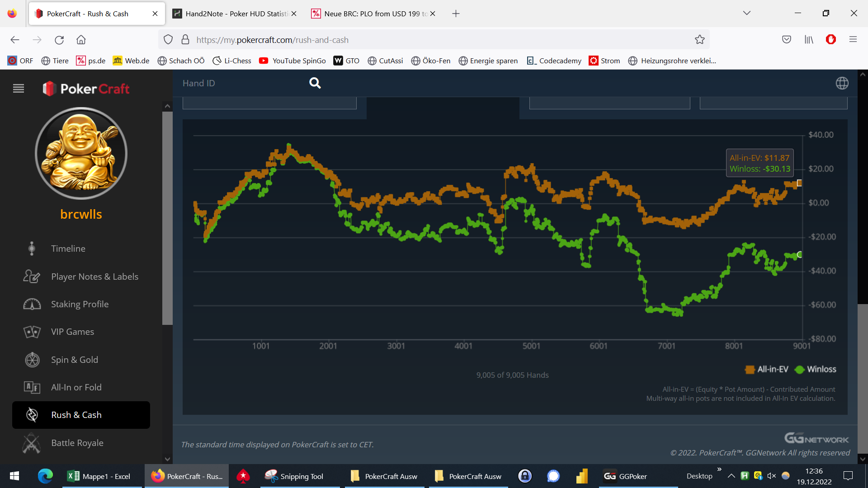Go to the Firefox home page
The height and width of the screenshot is (488, 868).
[81, 40]
